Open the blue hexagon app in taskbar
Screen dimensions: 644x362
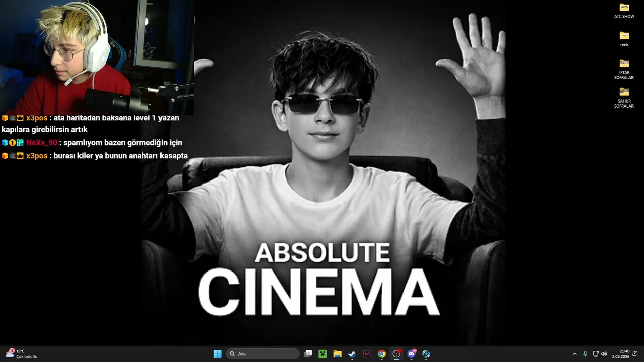click(x=426, y=354)
